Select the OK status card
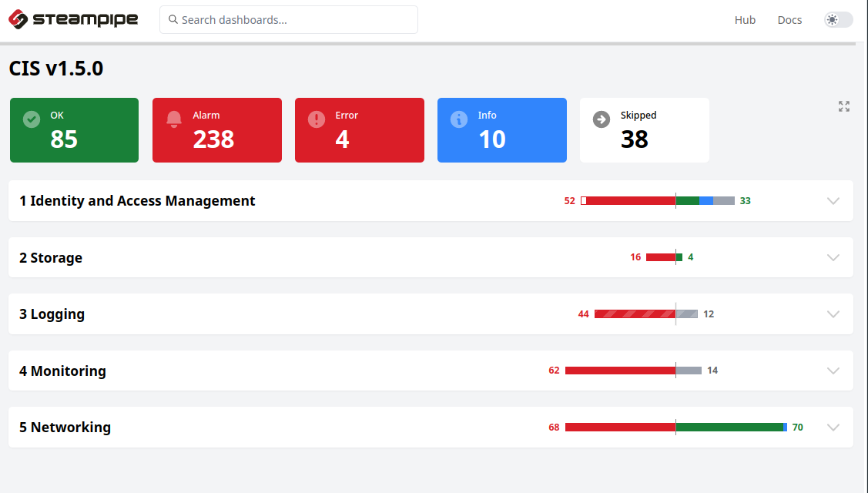Viewport: 868px width, 493px height. pyautogui.click(x=74, y=130)
